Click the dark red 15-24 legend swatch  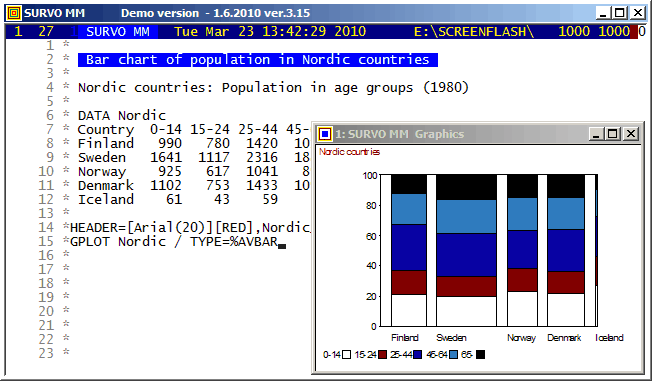pyautogui.click(x=382, y=354)
